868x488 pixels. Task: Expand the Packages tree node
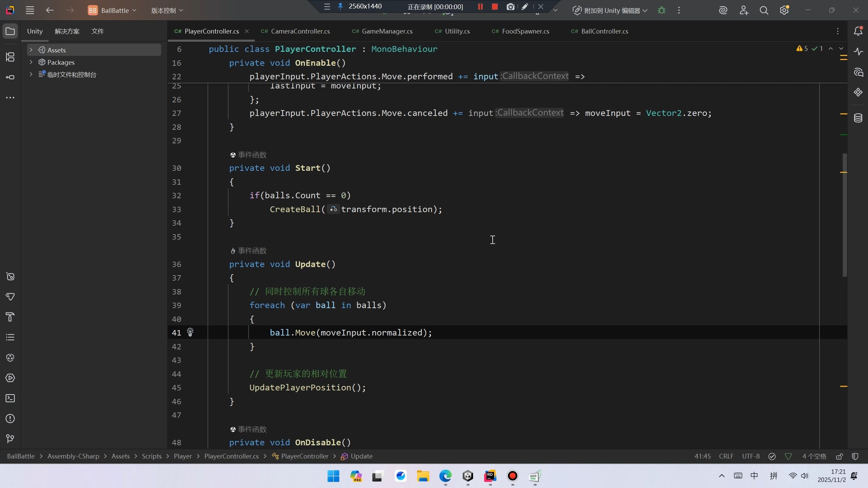click(31, 62)
